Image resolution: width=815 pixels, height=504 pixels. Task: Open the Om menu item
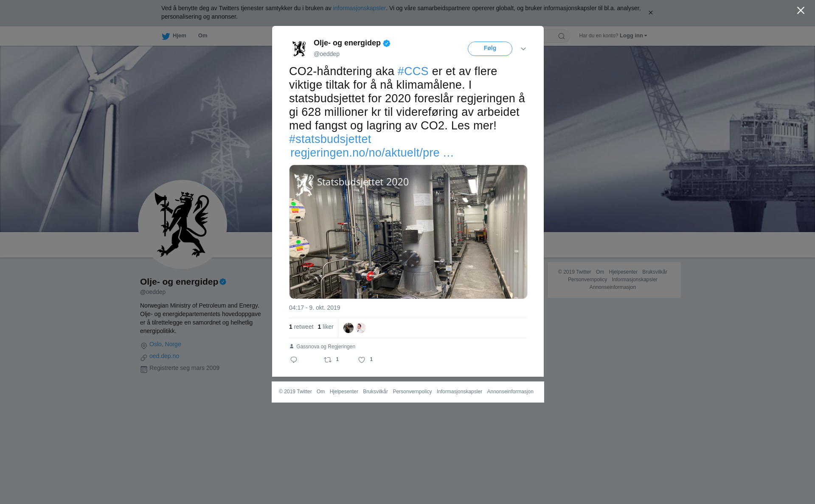coord(202,36)
